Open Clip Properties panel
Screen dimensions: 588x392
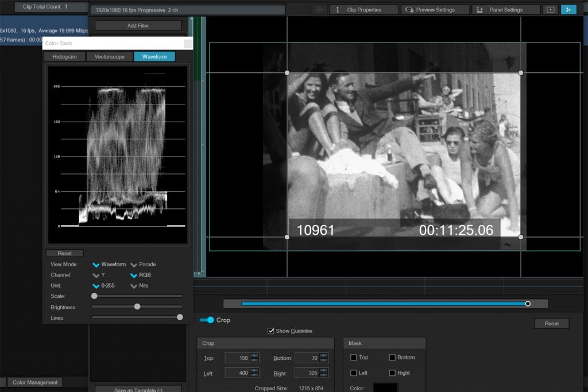coord(364,10)
